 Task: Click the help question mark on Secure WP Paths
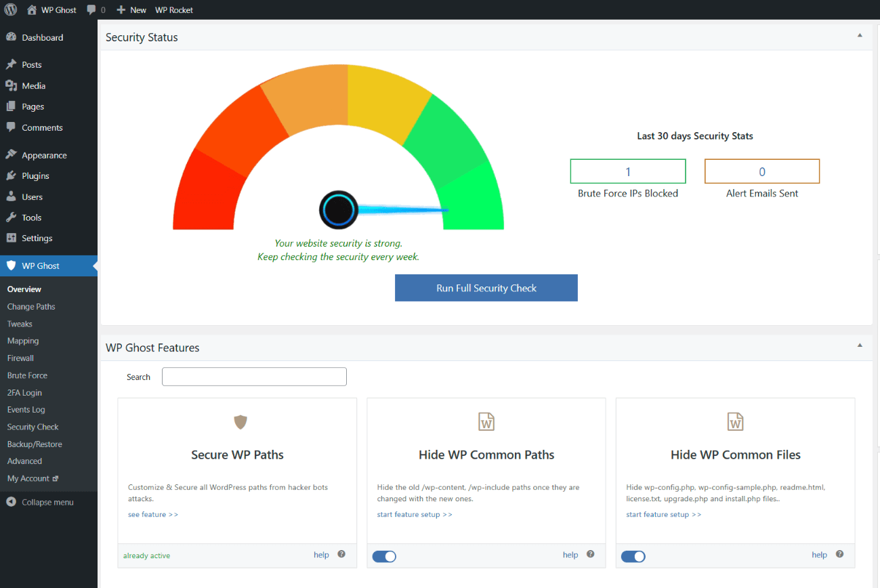(341, 554)
